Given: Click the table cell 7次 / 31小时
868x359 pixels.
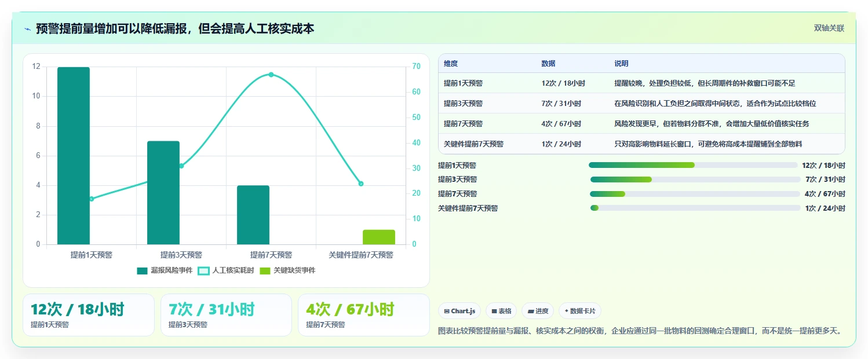Looking at the screenshot, I should [x=561, y=104].
